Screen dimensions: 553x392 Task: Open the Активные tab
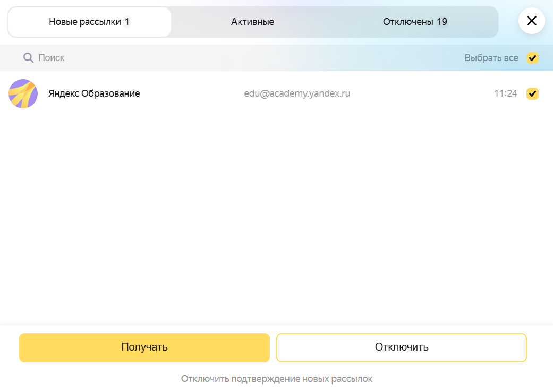[252, 22]
